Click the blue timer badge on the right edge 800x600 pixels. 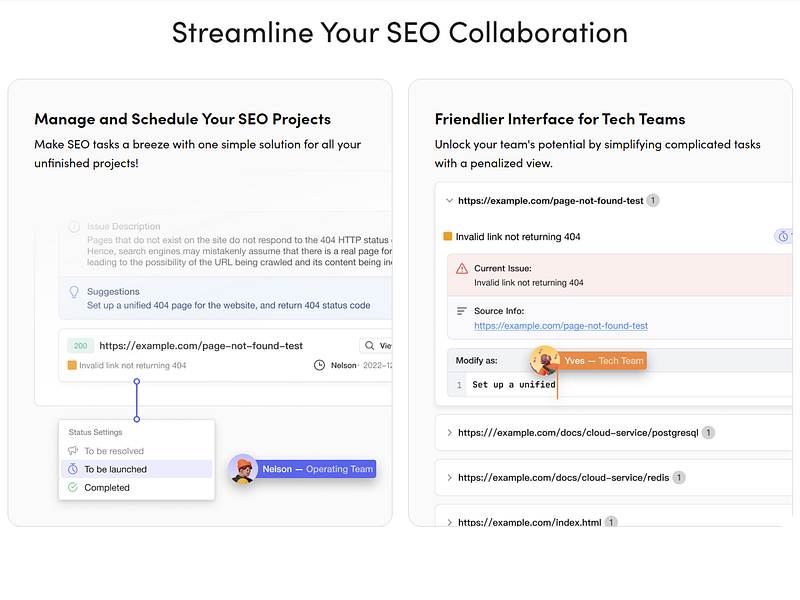click(784, 236)
